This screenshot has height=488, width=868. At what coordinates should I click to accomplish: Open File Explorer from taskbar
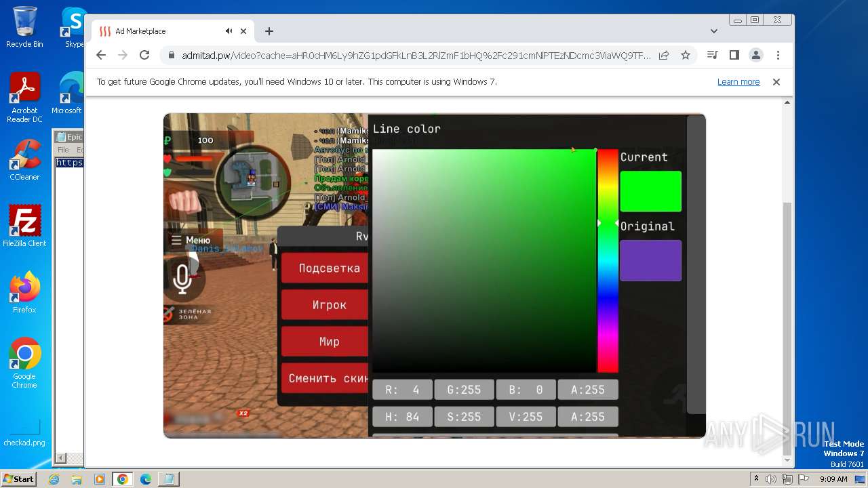(77, 479)
